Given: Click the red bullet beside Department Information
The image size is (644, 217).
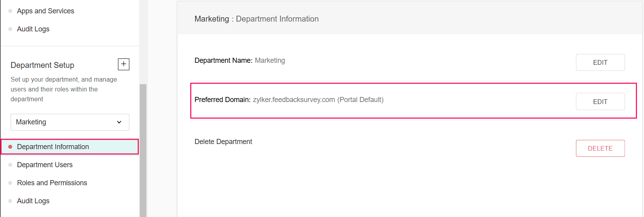Looking at the screenshot, I should (10, 147).
